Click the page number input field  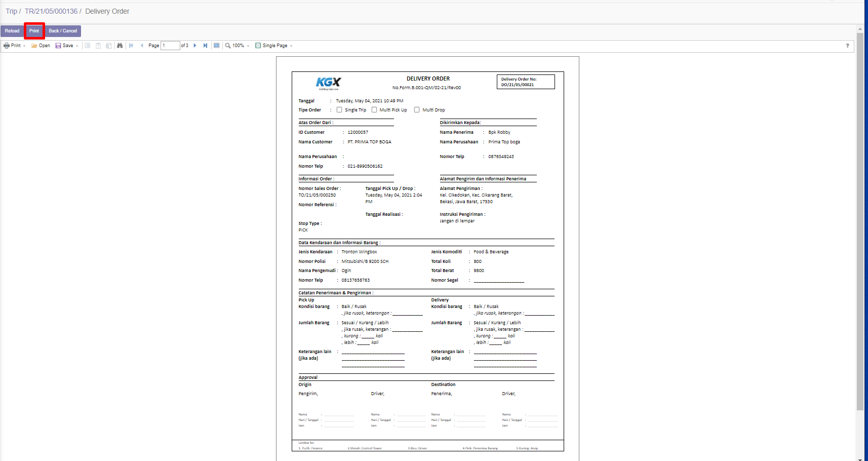tap(170, 46)
